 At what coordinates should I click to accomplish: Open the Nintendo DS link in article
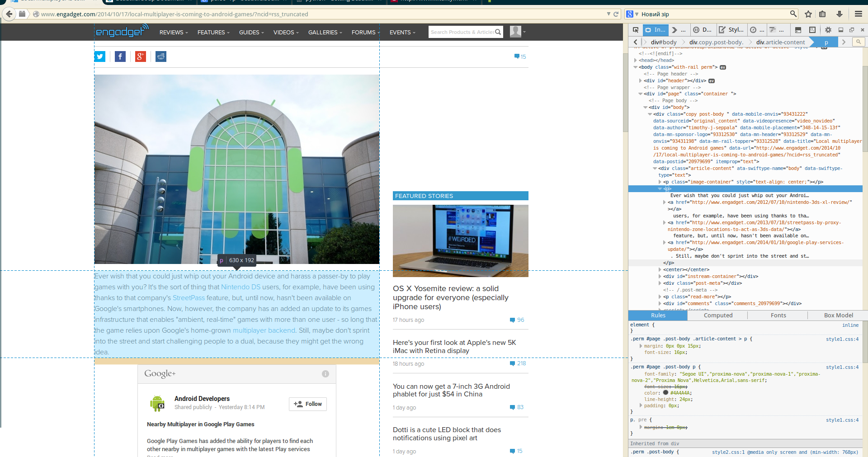coord(241,287)
